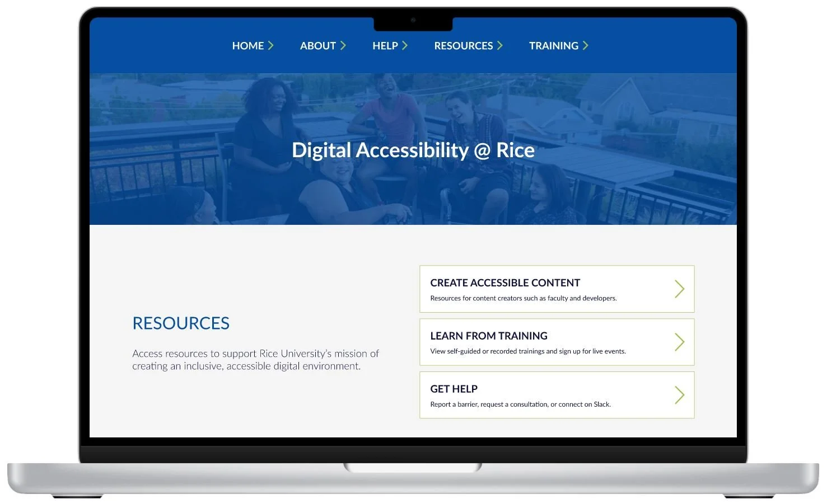Click 'View self-guided or recorded trainings' description
Screen dimensions: 827x504
point(528,351)
